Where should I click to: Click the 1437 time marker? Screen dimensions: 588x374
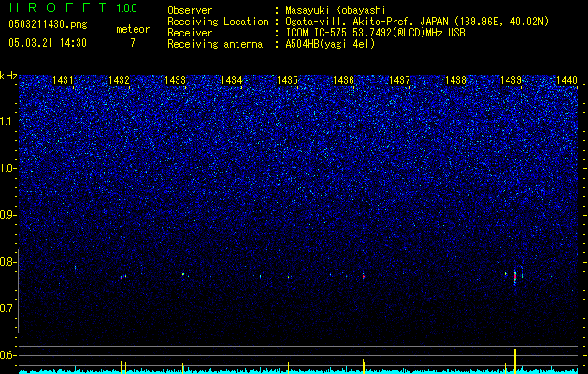[x=399, y=80]
